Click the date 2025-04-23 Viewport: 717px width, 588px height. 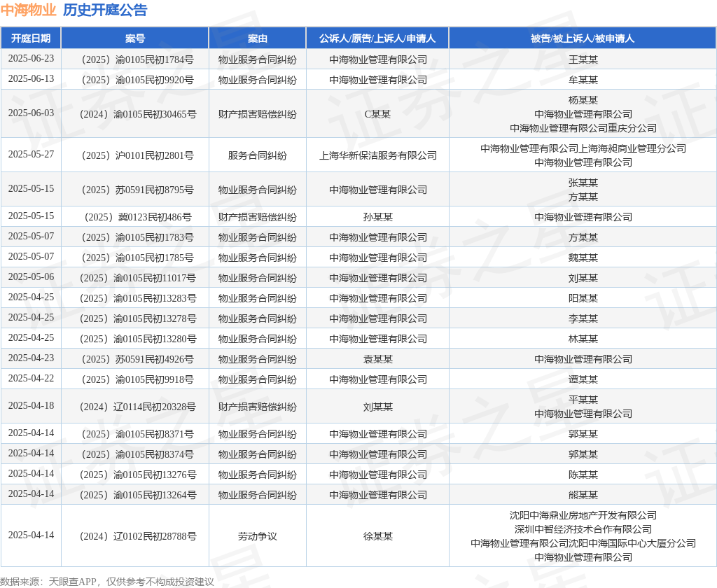tap(31, 358)
